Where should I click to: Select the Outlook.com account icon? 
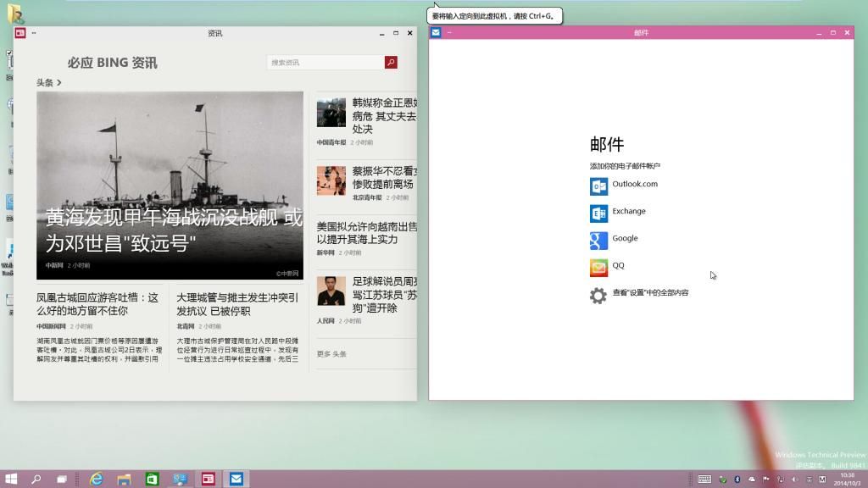point(598,186)
